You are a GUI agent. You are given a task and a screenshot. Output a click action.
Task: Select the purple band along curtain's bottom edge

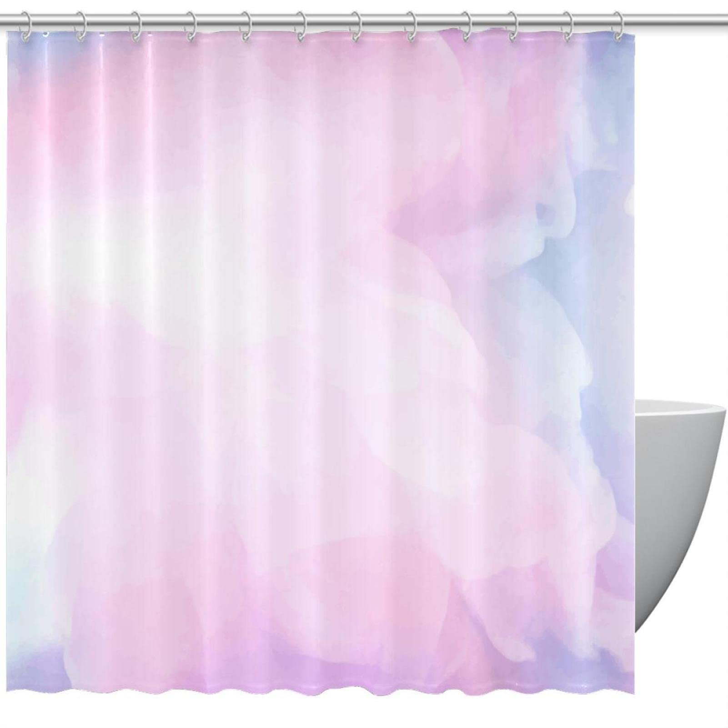318,655
